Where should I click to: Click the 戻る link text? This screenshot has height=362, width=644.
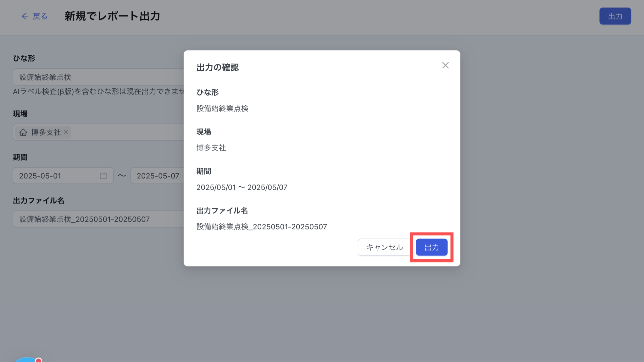point(40,16)
